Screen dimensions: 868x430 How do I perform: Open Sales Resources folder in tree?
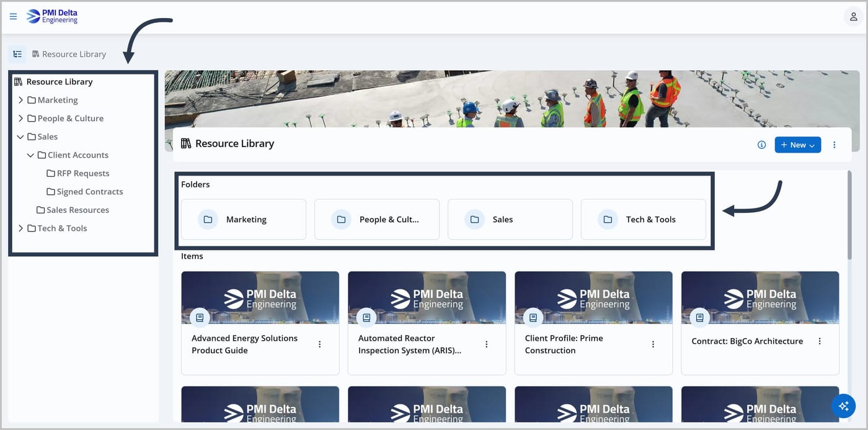pyautogui.click(x=73, y=210)
